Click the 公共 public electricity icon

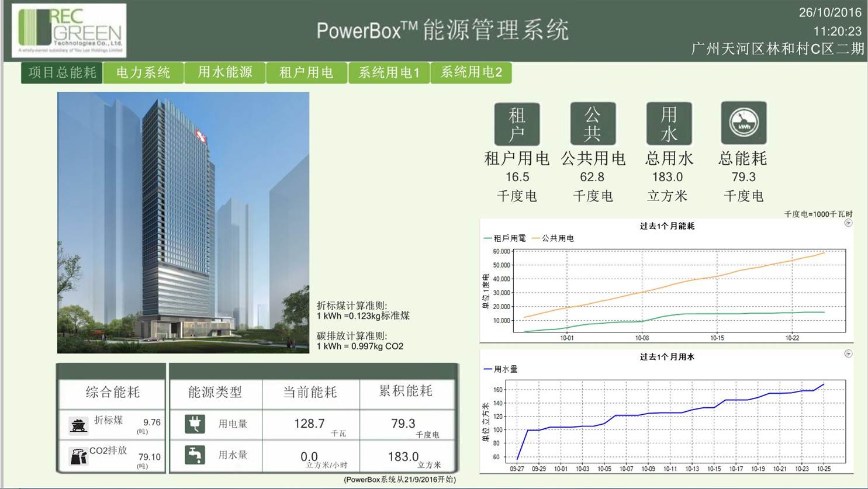[593, 123]
